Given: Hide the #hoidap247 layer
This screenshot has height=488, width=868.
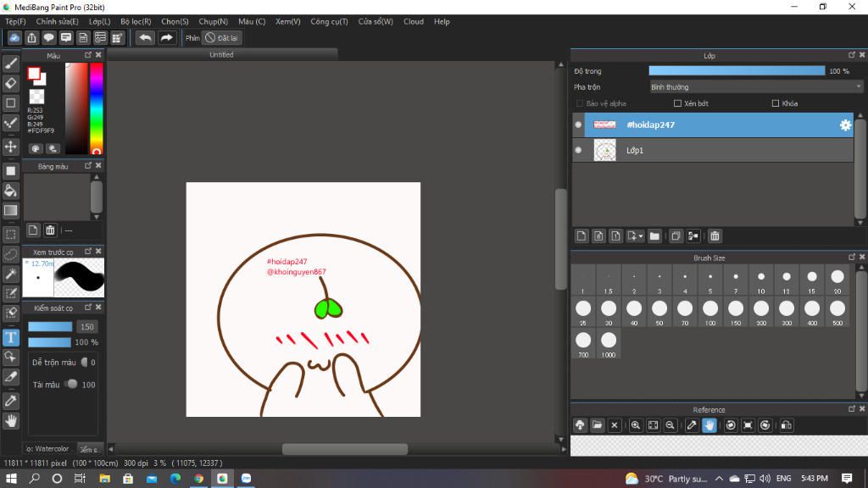Looking at the screenshot, I should pyautogui.click(x=578, y=125).
